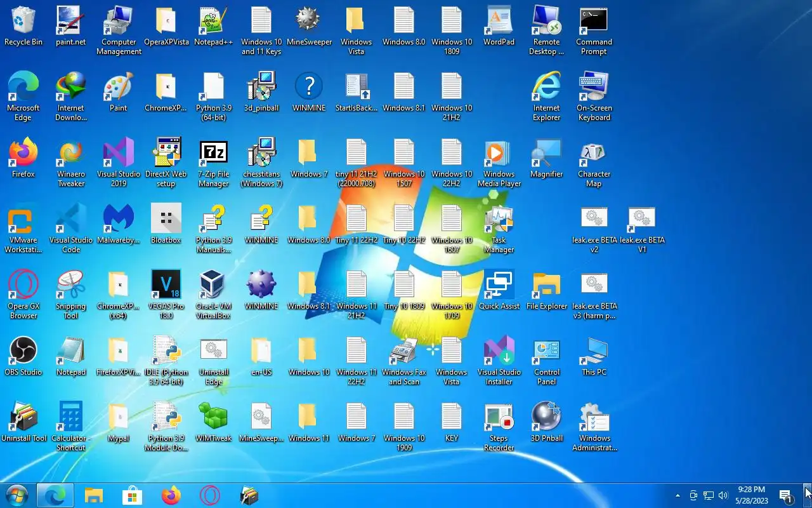This screenshot has height=508, width=812.
Task: Launch chesstitans (Windows 7) icon
Action: pyautogui.click(x=261, y=163)
